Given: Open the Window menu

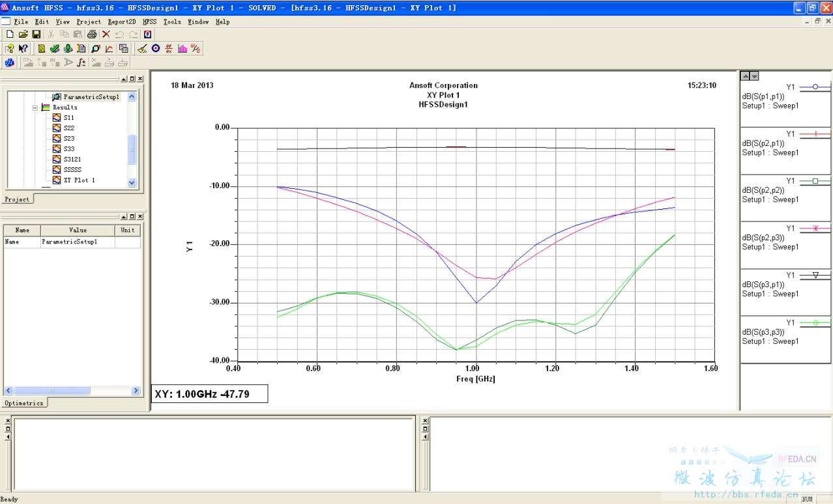Looking at the screenshot, I should [x=198, y=21].
